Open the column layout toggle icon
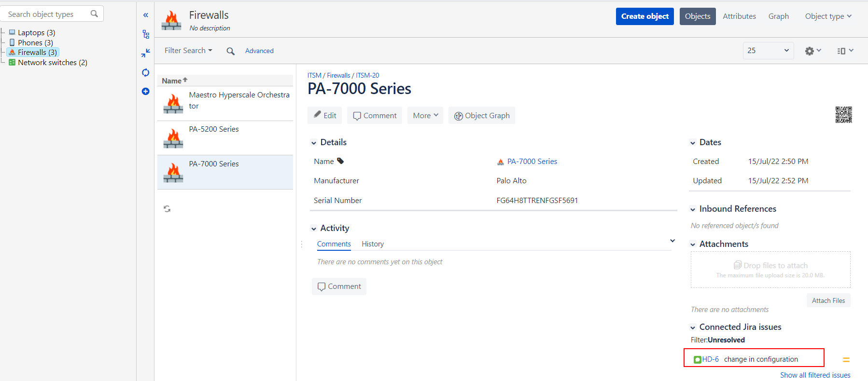The height and width of the screenshot is (381, 868). click(x=845, y=51)
